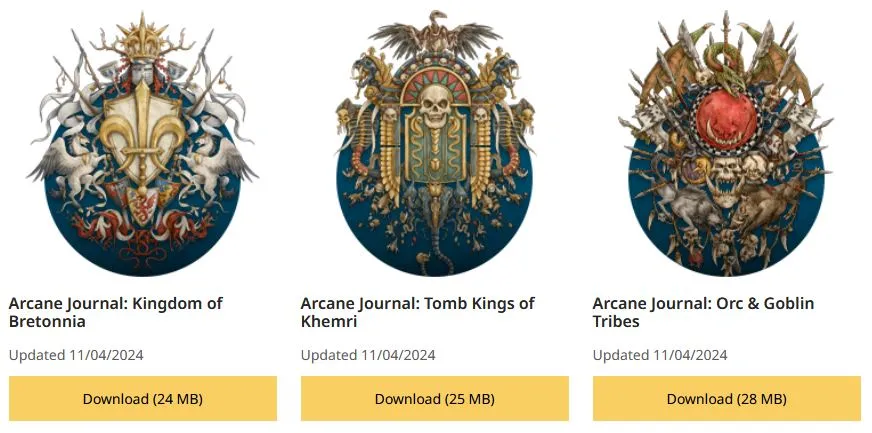Click the green serpent atop the Orc crest
This screenshot has height=433, width=872.
[724, 67]
